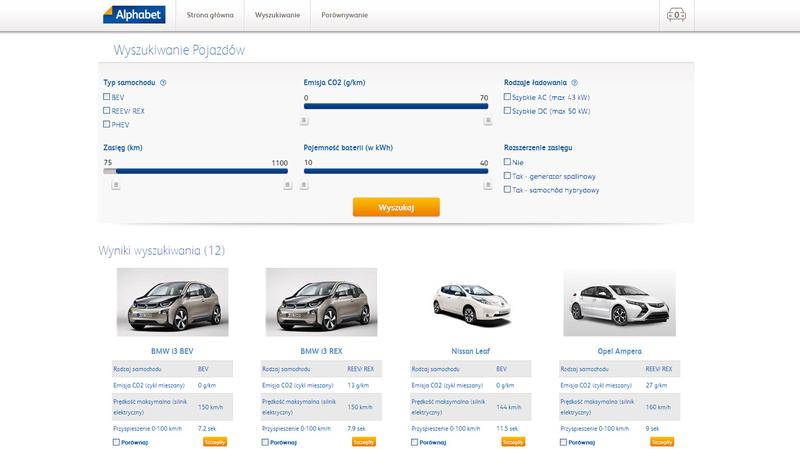Select Tak - samochód hybrydowy checkbox
Screen dimensions: 800x449
507,189
